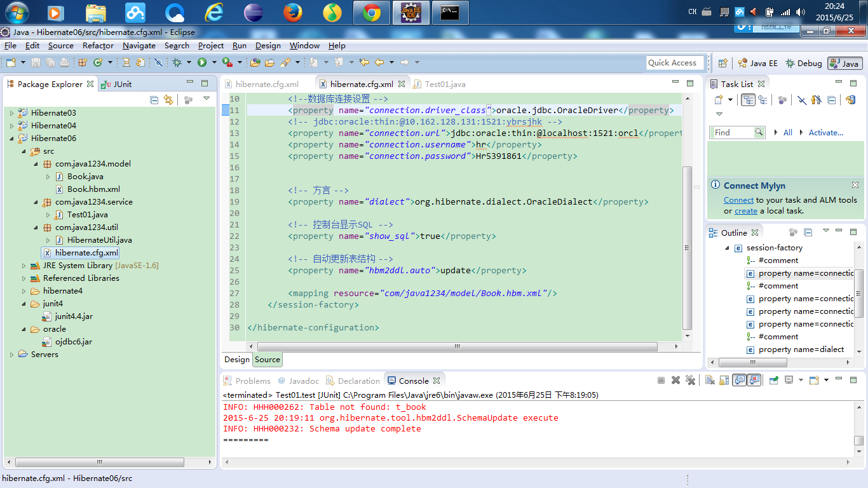Expand the Hibernate04 project node
868x488 pixels.
click(x=11, y=126)
